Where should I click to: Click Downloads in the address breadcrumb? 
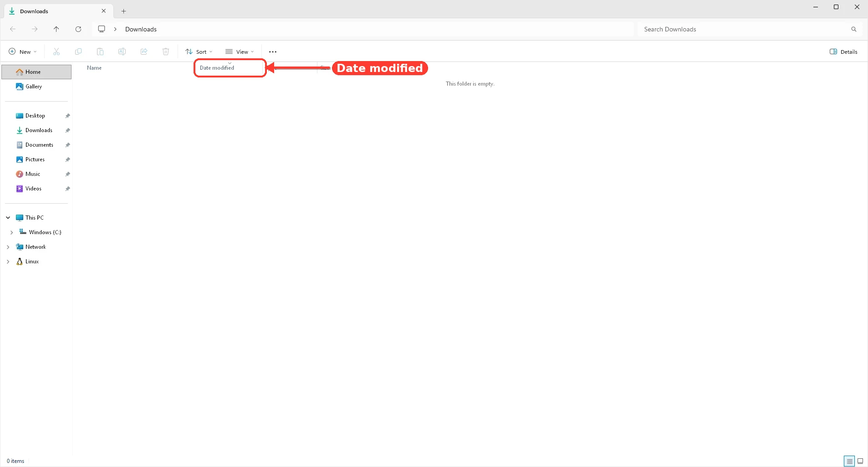click(141, 29)
